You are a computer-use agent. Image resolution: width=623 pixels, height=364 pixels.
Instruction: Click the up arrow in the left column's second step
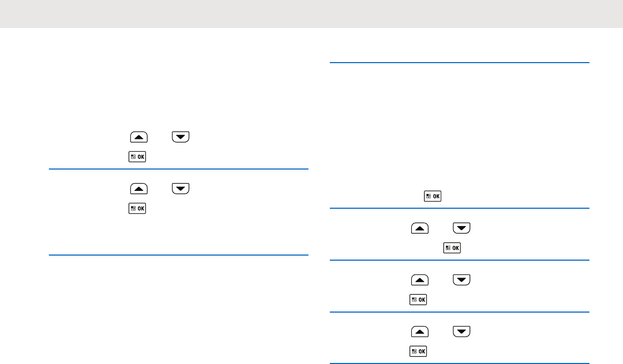139,189
